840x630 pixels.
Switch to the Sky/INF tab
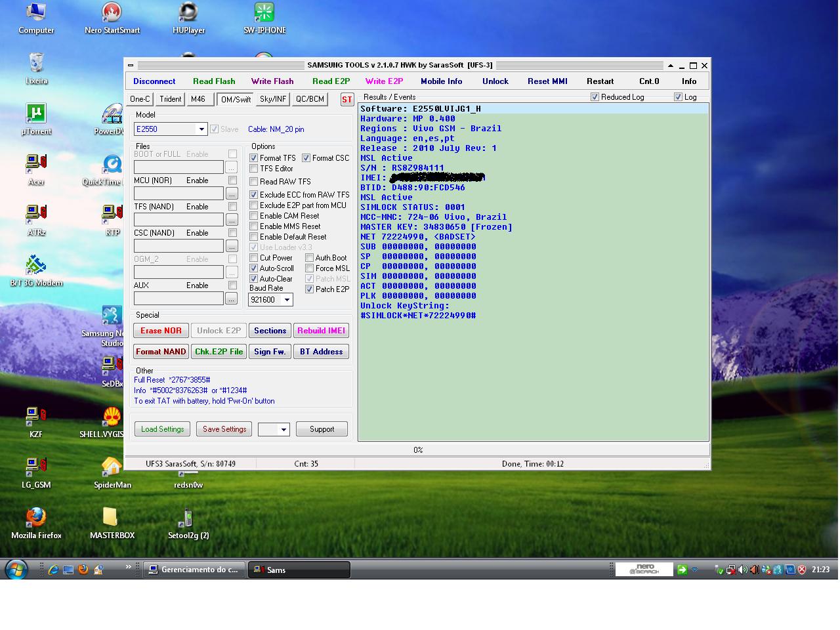(x=273, y=99)
